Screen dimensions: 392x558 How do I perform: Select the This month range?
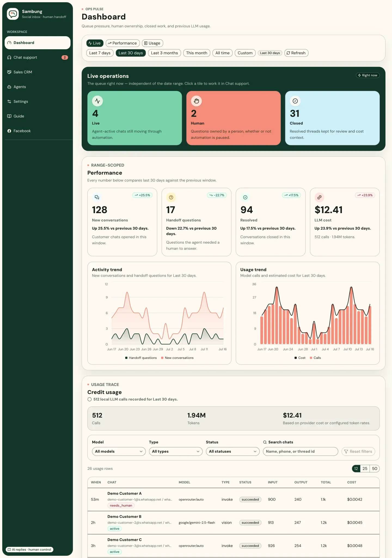pyautogui.click(x=197, y=53)
